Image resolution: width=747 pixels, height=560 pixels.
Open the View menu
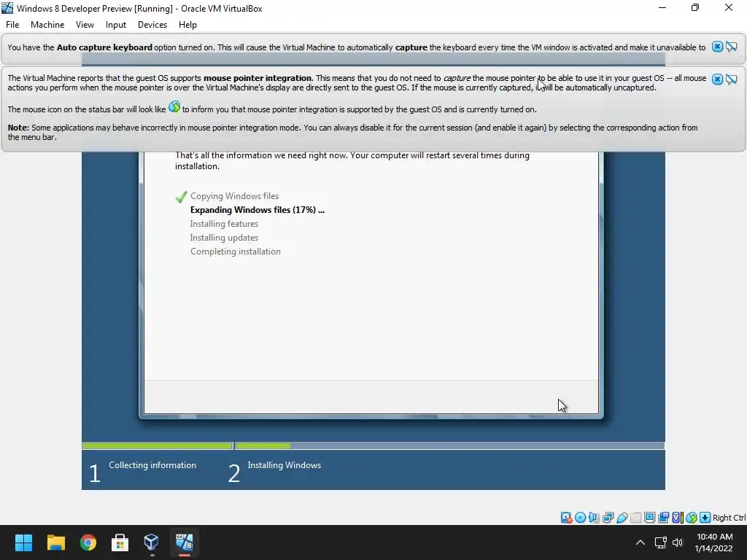coord(85,25)
